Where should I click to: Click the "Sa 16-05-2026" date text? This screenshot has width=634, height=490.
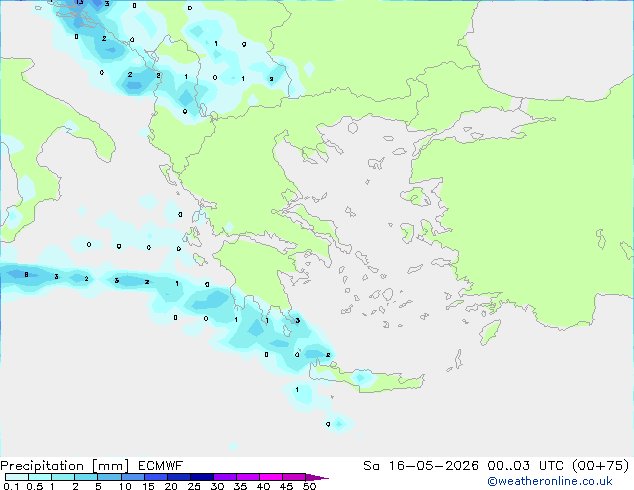[421, 466]
